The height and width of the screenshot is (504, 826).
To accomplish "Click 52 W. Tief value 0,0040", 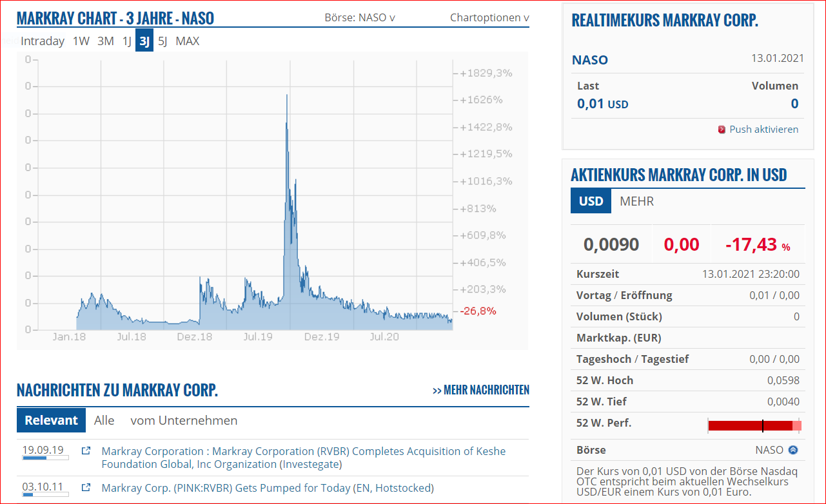I will point(783,402).
